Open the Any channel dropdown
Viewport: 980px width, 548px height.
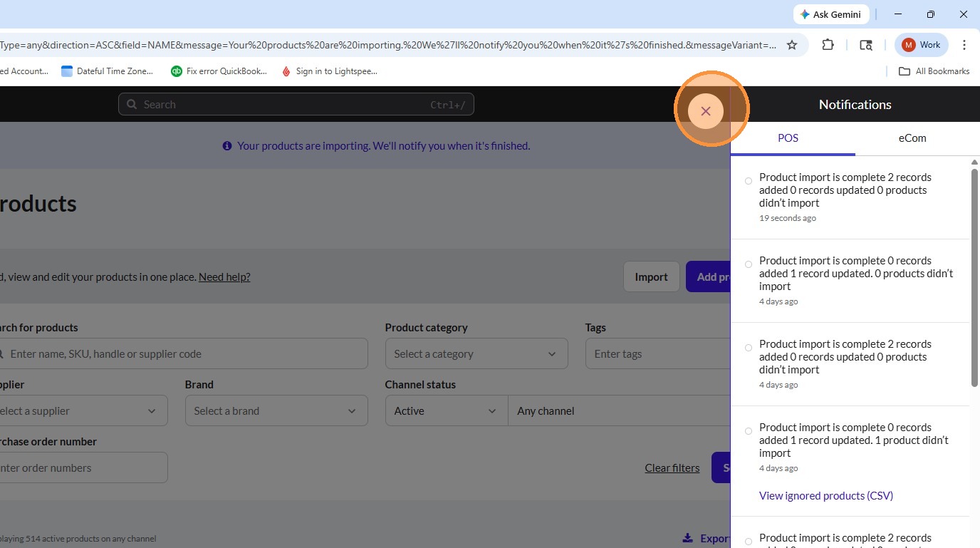tap(620, 411)
